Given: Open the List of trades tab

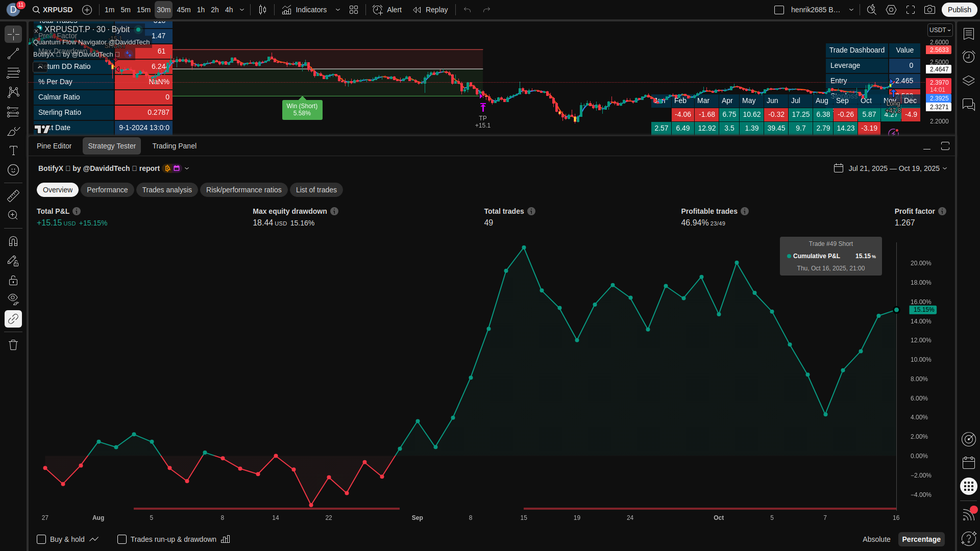Looking at the screenshot, I should 316,190.
